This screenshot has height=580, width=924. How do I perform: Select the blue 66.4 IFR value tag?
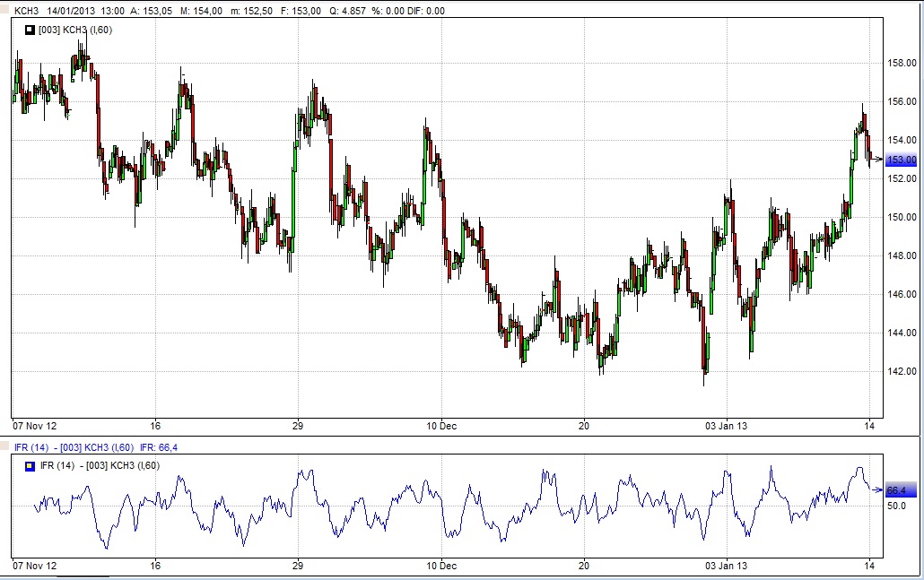click(896, 490)
